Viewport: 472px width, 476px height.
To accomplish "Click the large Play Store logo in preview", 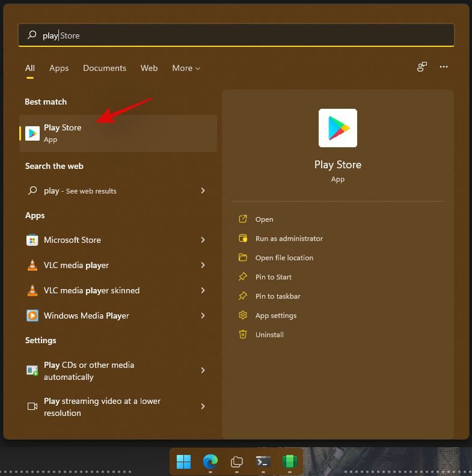I will tap(337, 128).
